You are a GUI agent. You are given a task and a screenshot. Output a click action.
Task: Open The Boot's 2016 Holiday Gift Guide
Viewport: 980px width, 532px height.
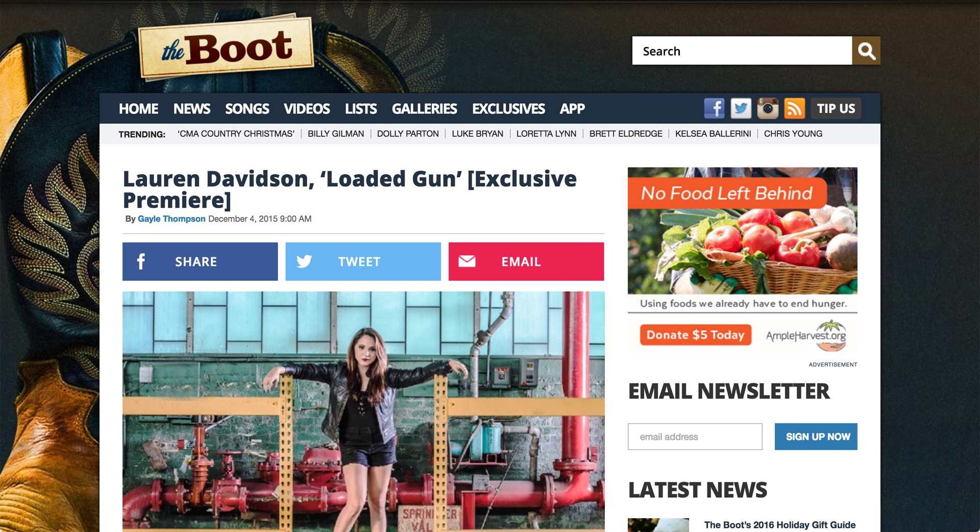780,525
